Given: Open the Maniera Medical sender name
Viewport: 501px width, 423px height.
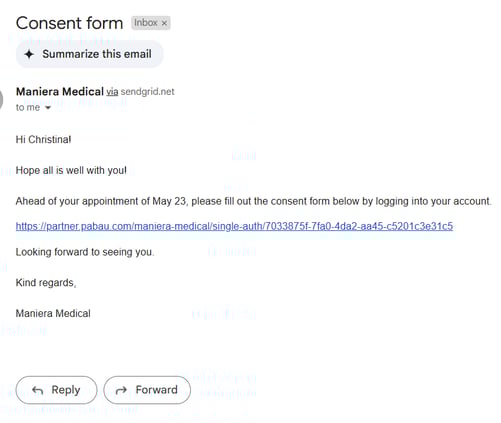Looking at the screenshot, I should (60, 91).
